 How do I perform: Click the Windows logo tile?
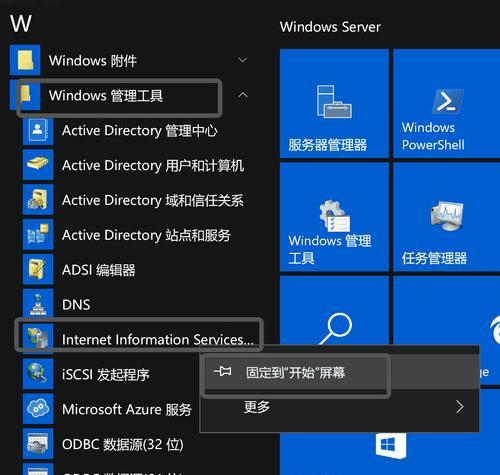tap(390, 447)
